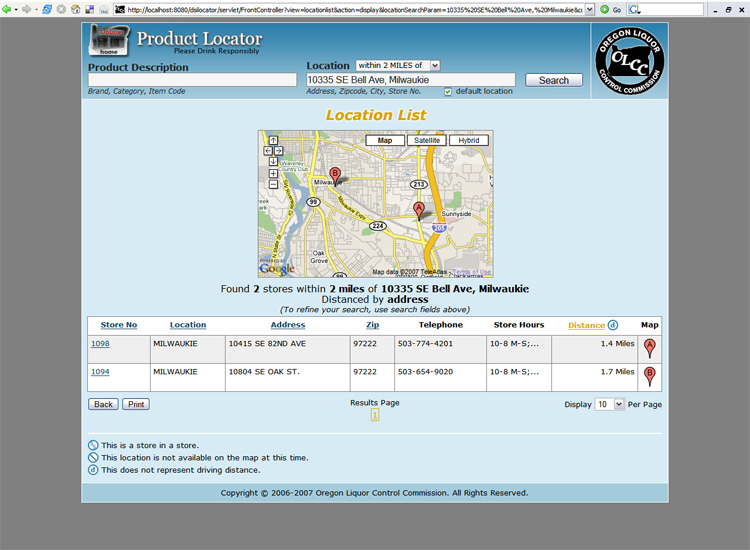Sort the table by Store No
This screenshot has height=550, width=750.
click(119, 325)
